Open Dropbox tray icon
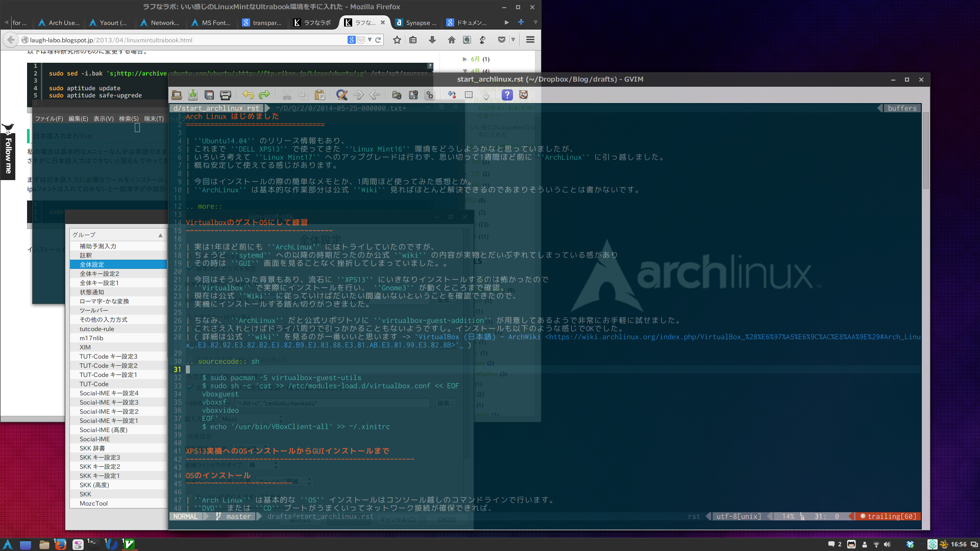The width and height of the screenshot is (980, 551). click(910, 544)
